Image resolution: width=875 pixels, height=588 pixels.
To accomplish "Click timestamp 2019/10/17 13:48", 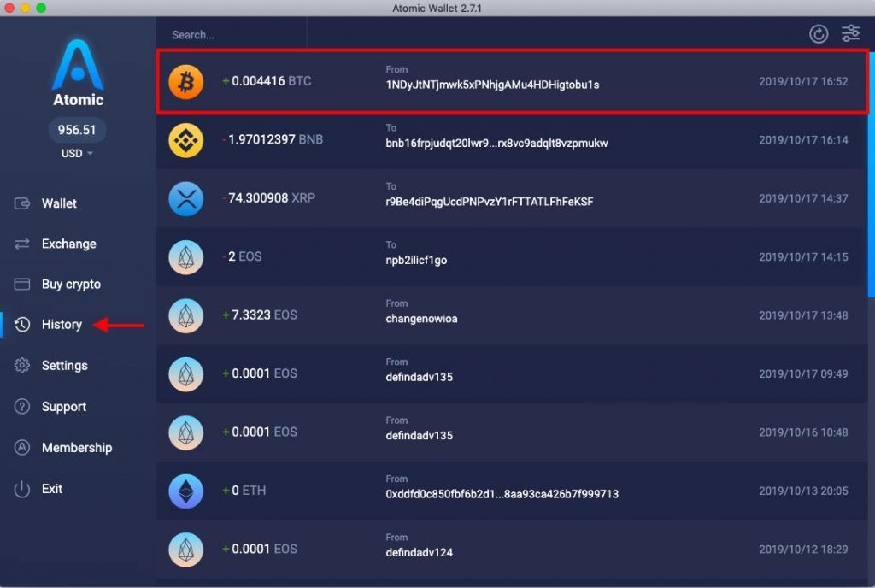I will click(803, 315).
